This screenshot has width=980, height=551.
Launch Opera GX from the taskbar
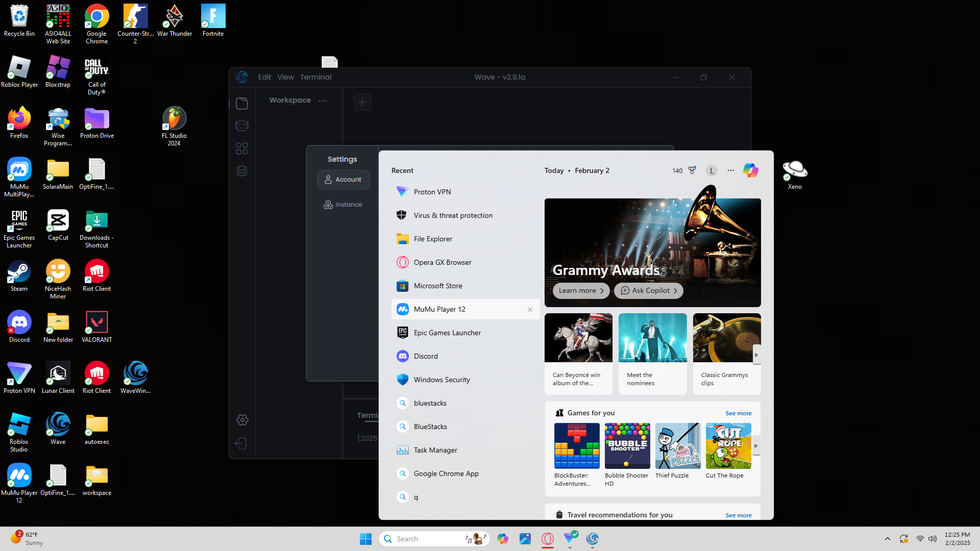tap(548, 539)
